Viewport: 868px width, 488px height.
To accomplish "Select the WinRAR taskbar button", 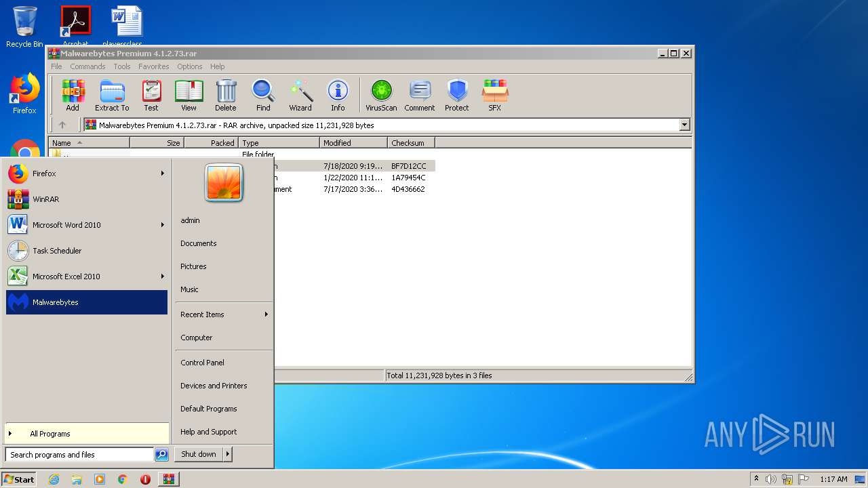I will coord(169,479).
